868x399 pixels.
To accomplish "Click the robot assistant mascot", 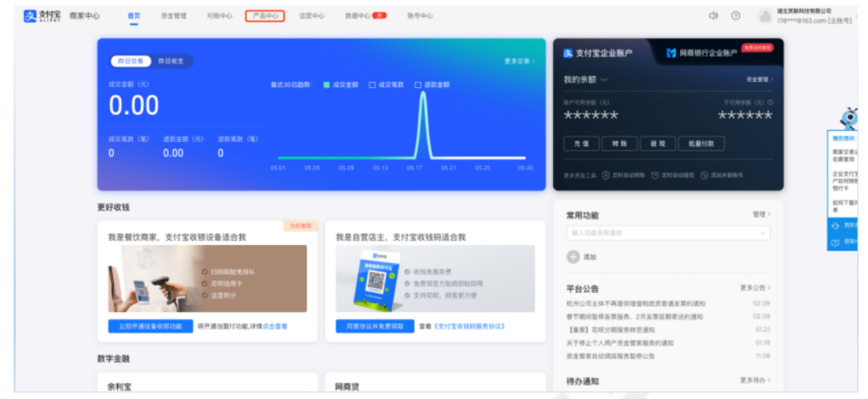I will 849,119.
